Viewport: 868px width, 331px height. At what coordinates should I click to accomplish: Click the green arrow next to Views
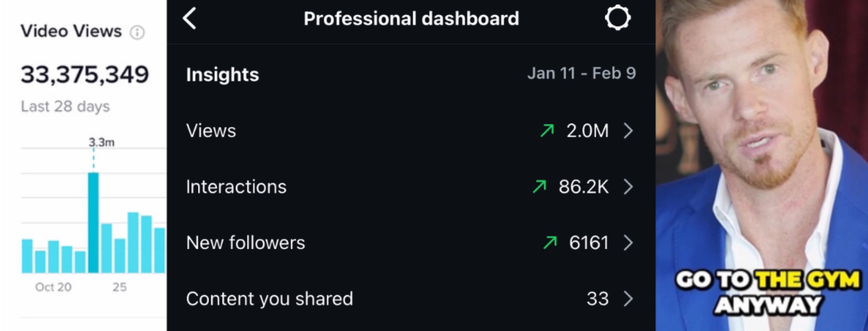(547, 131)
